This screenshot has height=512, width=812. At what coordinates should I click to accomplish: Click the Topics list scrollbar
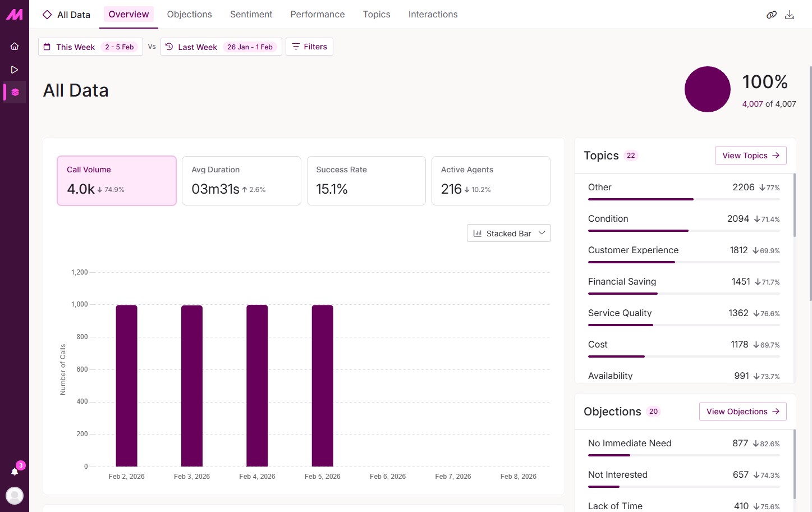(x=794, y=205)
